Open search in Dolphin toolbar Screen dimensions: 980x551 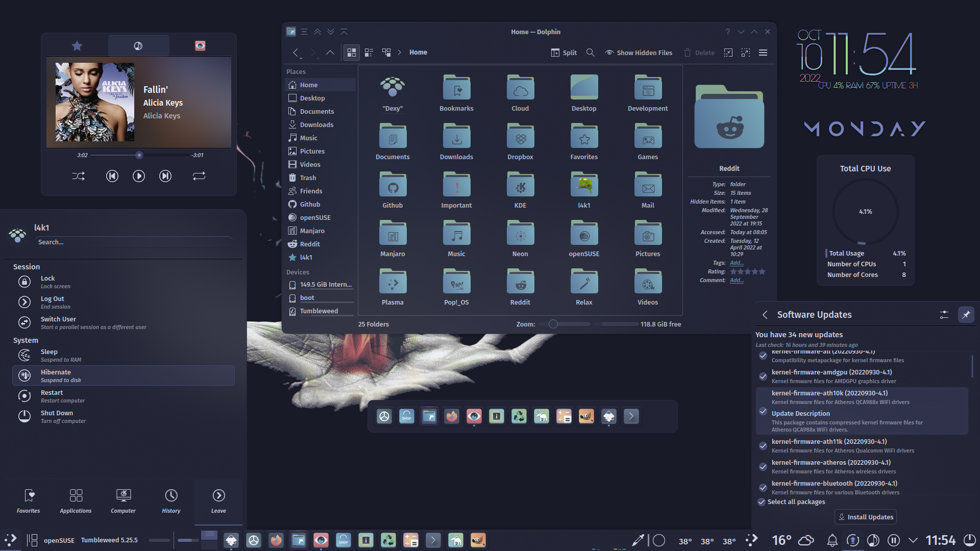tap(591, 53)
